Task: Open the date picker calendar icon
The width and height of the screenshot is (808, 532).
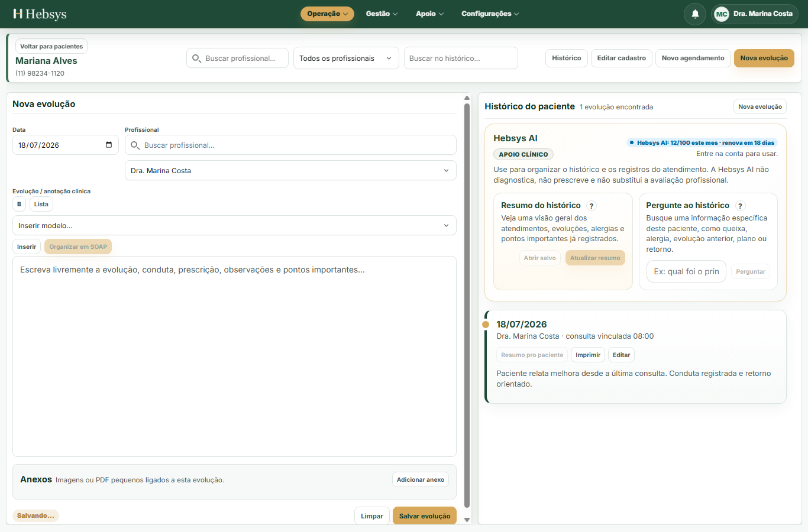Action: pyautogui.click(x=109, y=145)
